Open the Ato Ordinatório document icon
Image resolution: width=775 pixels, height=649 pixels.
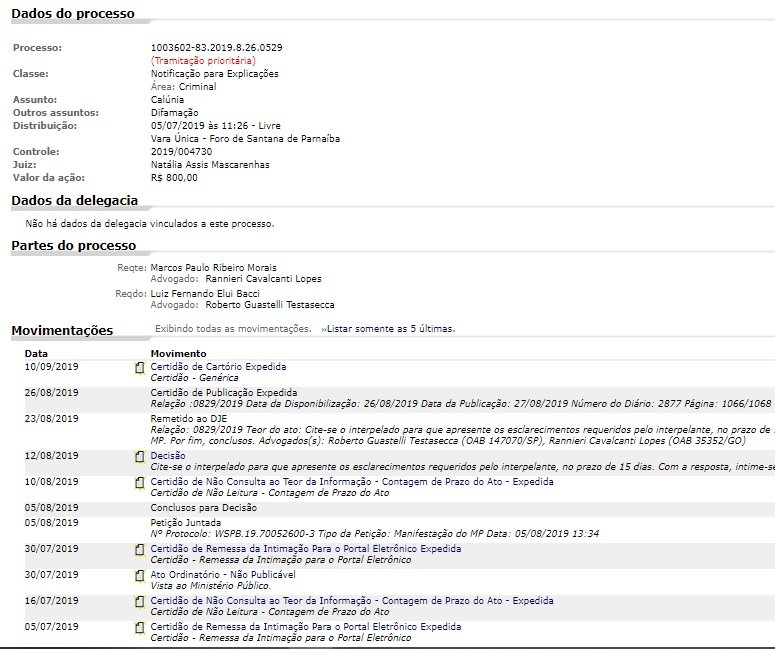(140, 576)
